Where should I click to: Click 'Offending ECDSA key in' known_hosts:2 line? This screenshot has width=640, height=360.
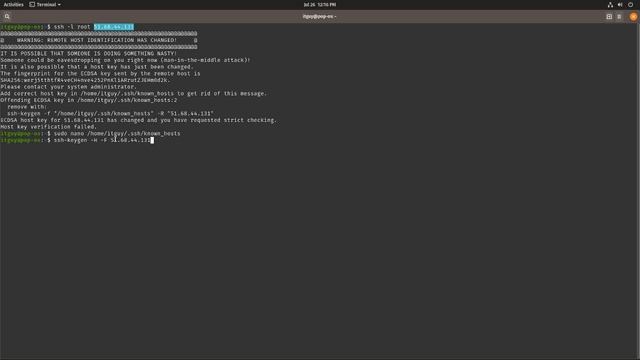point(89,100)
